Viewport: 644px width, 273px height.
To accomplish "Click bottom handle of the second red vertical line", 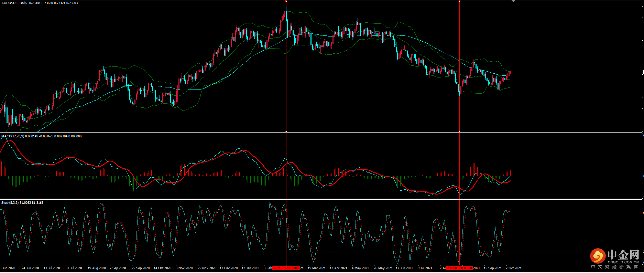I will [460, 132].
